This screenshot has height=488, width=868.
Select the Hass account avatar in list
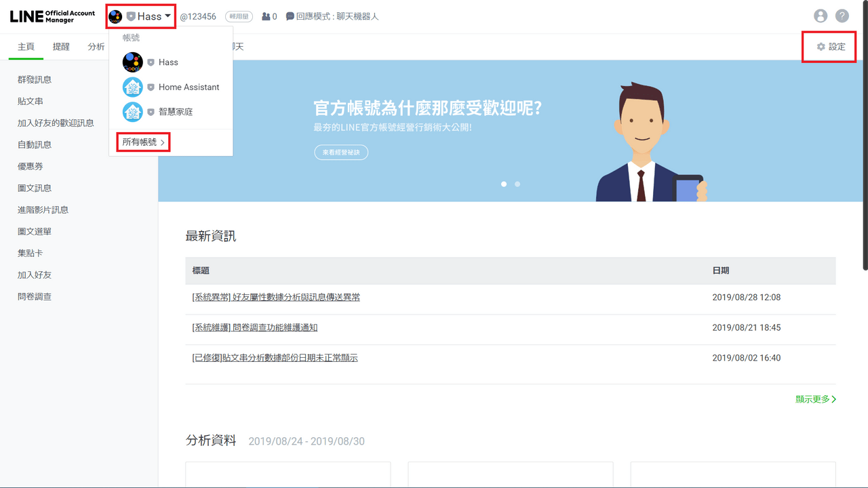132,62
